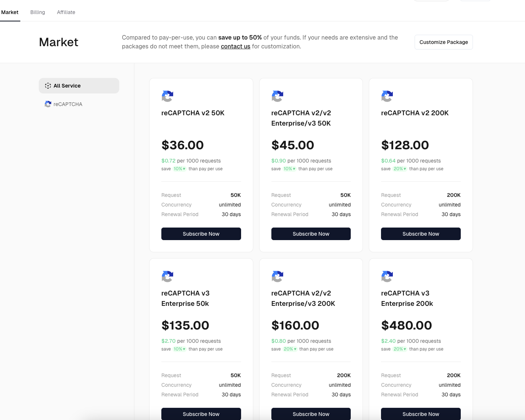Click the Customize Package button
525x420 pixels.
point(443,42)
